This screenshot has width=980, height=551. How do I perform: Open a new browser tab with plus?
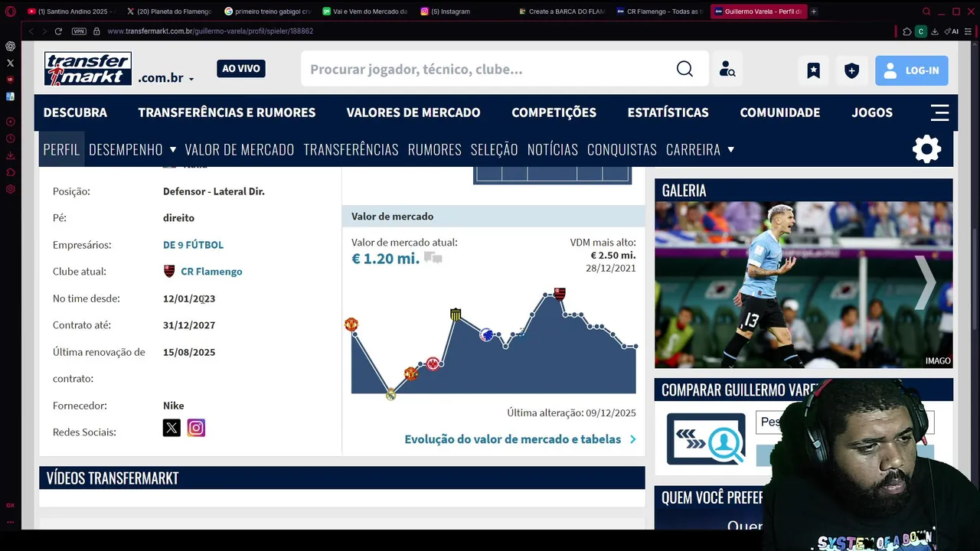814,11
